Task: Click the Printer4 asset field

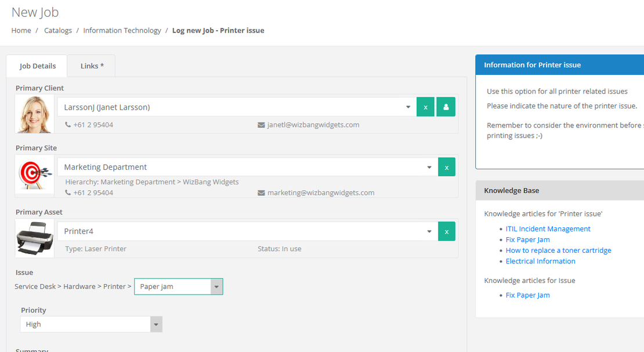Action: (x=248, y=231)
